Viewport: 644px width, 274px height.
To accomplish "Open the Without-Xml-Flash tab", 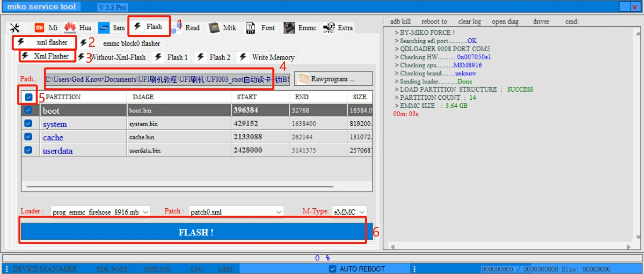I will [112, 57].
